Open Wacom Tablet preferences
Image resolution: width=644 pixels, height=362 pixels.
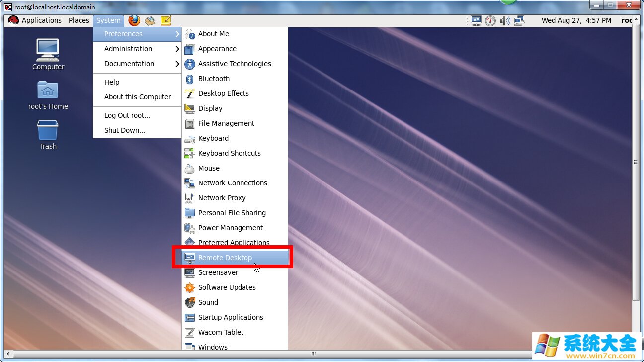pos(235,332)
